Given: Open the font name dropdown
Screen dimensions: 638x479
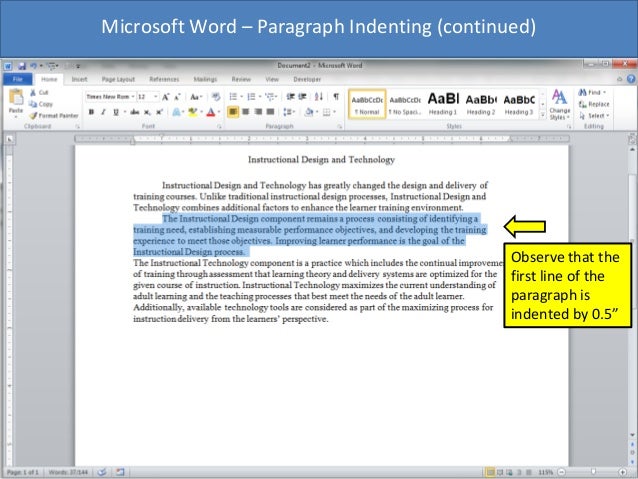Looking at the screenshot, I should pyautogui.click(x=133, y=97).
